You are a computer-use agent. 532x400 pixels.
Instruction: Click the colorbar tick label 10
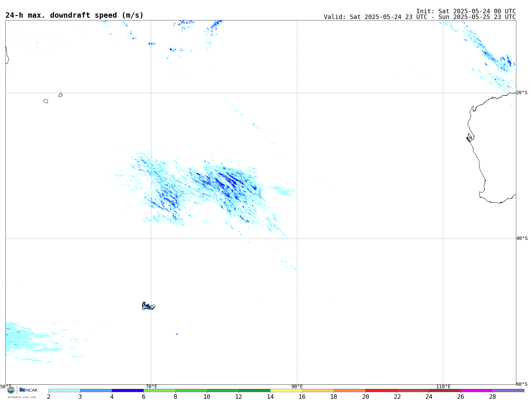(207, 397)
